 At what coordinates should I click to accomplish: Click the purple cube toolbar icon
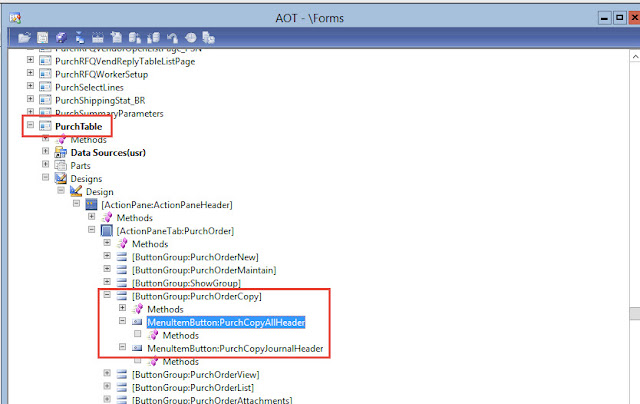[61, 38]
